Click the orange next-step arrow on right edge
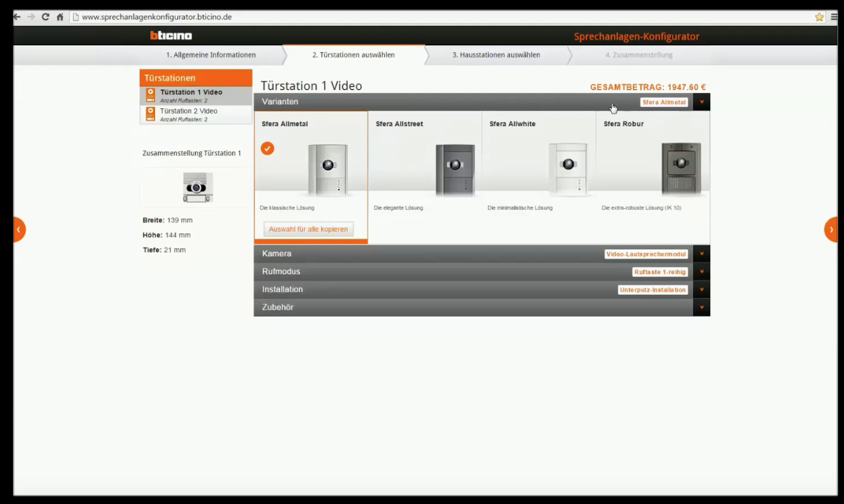Viewport: 844px width, 504px height. click(x=831, y=229)
